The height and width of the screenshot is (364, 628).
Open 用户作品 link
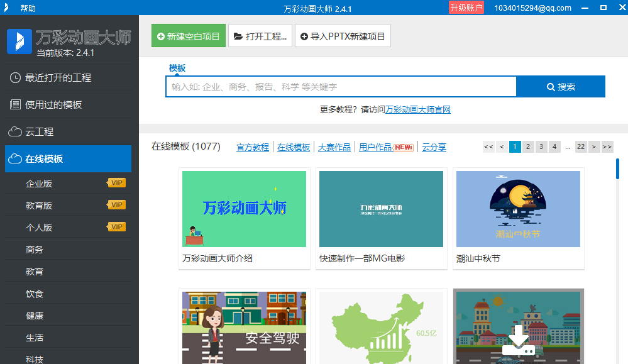pyautogui.click(x=375, y=147)
